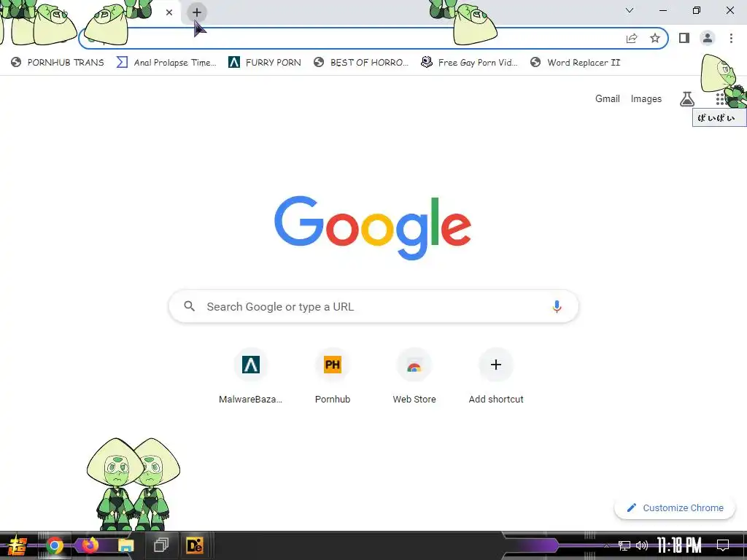The width and height of the screenshot is (747, 560).
Task: Open the PORNHUB TRANS bookmark
Action: 57,63
